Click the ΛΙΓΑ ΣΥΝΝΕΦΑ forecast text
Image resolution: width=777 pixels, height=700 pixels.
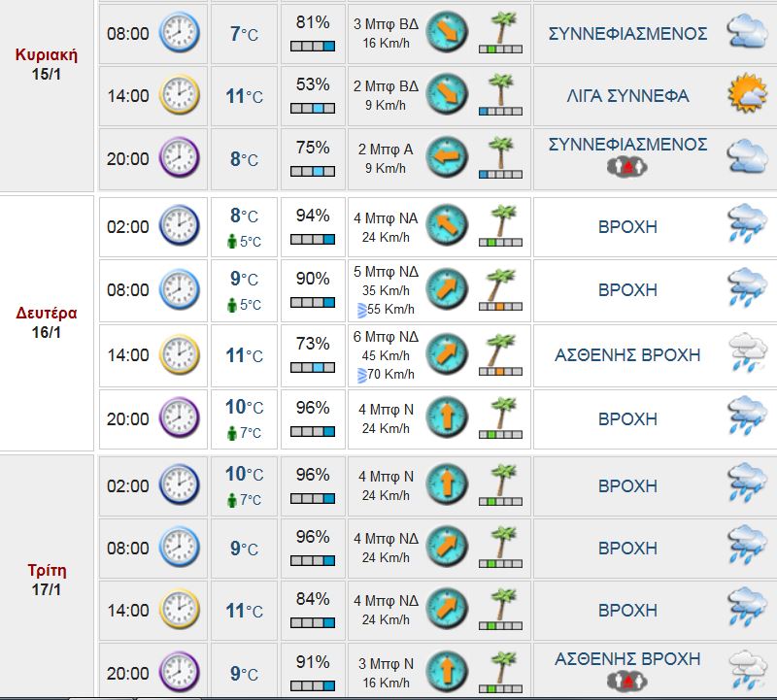click(627, 95)
